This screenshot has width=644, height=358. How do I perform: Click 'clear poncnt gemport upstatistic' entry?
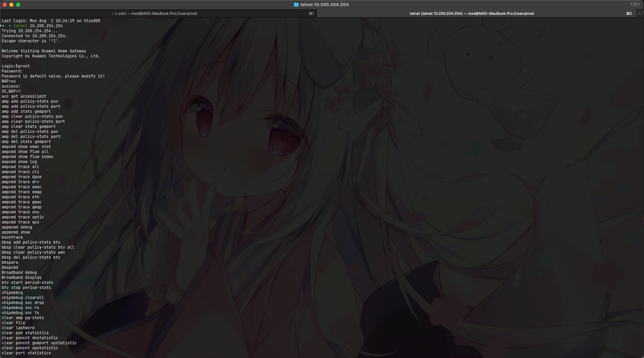click(39, 343)
